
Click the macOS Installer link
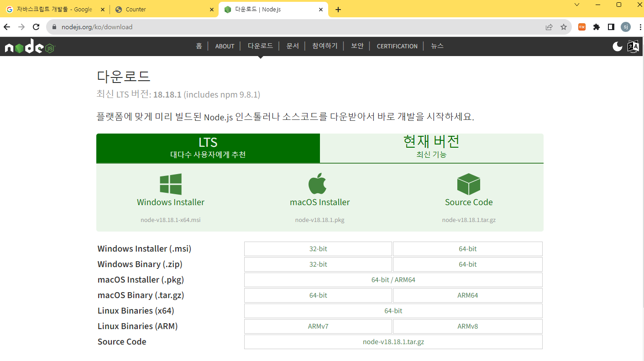coord(319,202)
